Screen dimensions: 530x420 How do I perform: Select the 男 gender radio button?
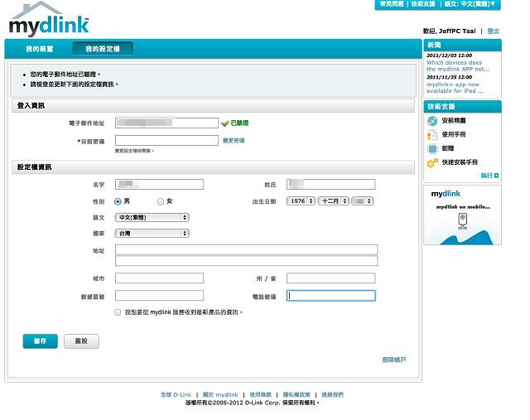click(x=118, y=201)
